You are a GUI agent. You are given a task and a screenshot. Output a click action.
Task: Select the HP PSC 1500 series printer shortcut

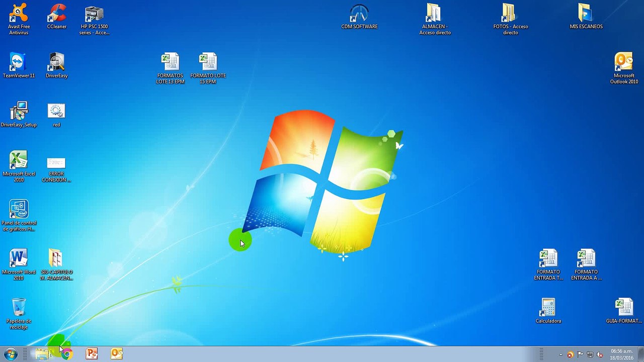pos(94,19)
